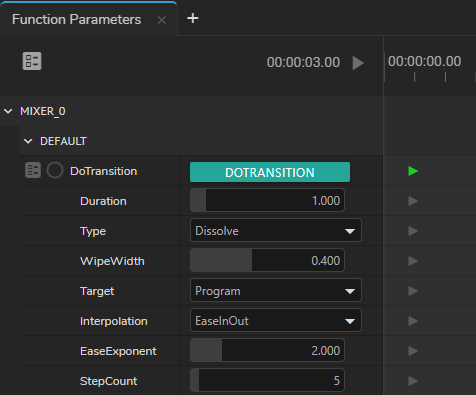Click the play arrow in the Target row
Image resolution: width=476 pixels, height=395 pixels.
pos(413,291)
